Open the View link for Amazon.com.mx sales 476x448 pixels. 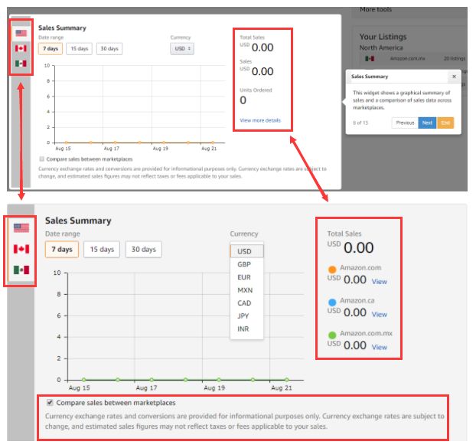380,347
